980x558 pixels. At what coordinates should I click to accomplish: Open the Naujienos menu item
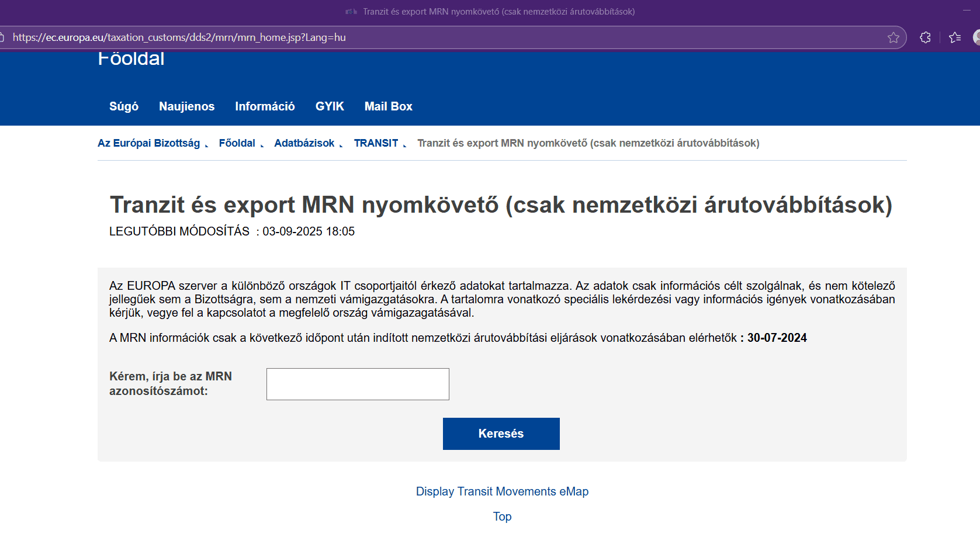point(186,106)
